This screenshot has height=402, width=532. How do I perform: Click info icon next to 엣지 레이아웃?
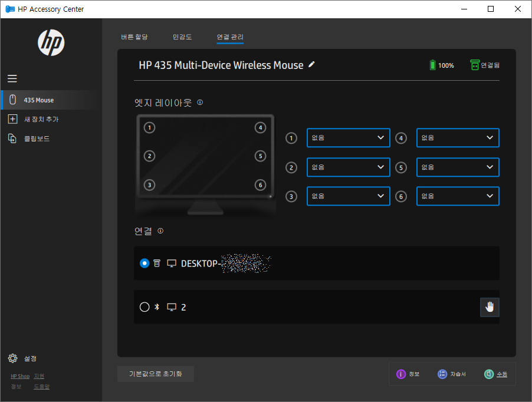[200, 102]
